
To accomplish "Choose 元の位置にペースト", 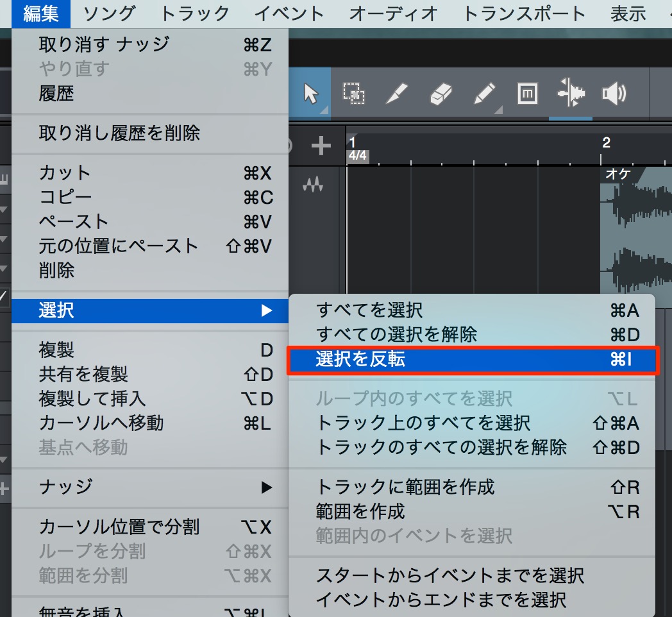I will click(150, 246).
